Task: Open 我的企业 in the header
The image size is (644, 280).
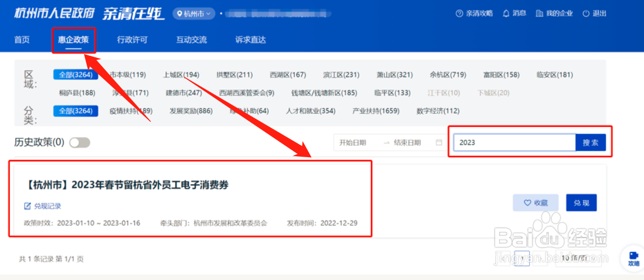Action: tap(554, 13)
